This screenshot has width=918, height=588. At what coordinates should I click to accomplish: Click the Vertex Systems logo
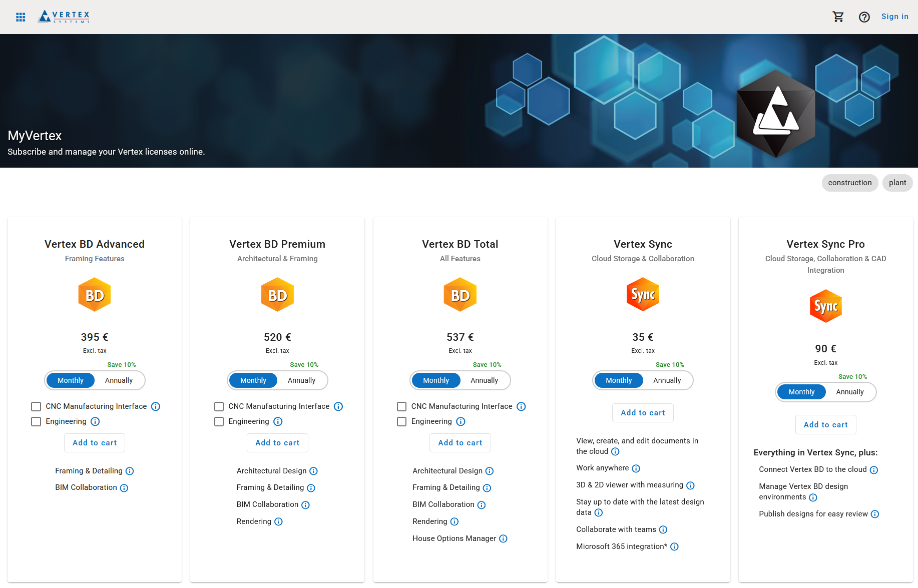pos(64,17)
